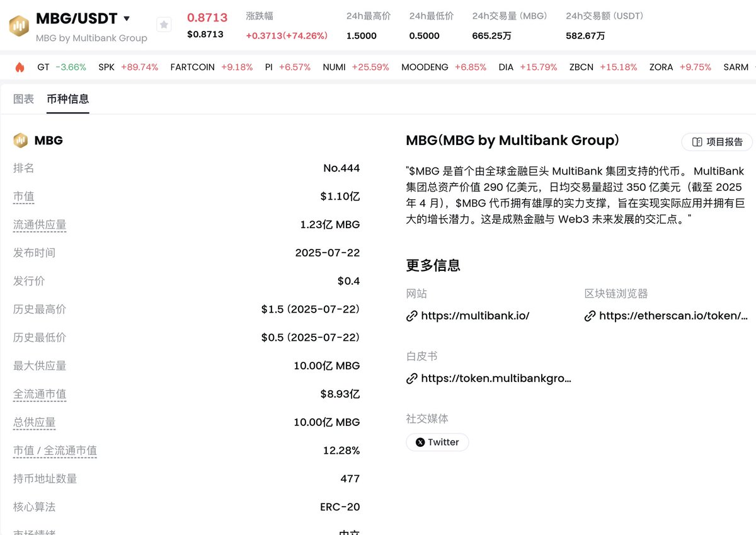Screen dimensions: 756x535
Task: Click the X logo in Twitter button
Action: 420,442
